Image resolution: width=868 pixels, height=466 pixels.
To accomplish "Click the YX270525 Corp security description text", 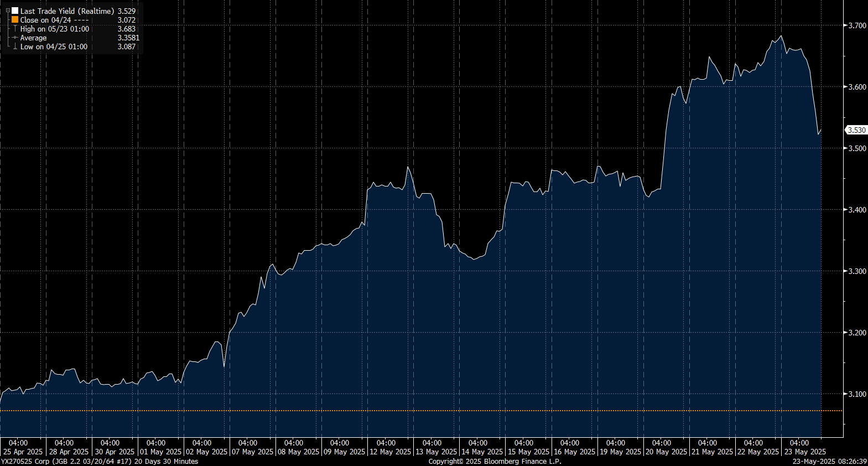I will 100,461.
